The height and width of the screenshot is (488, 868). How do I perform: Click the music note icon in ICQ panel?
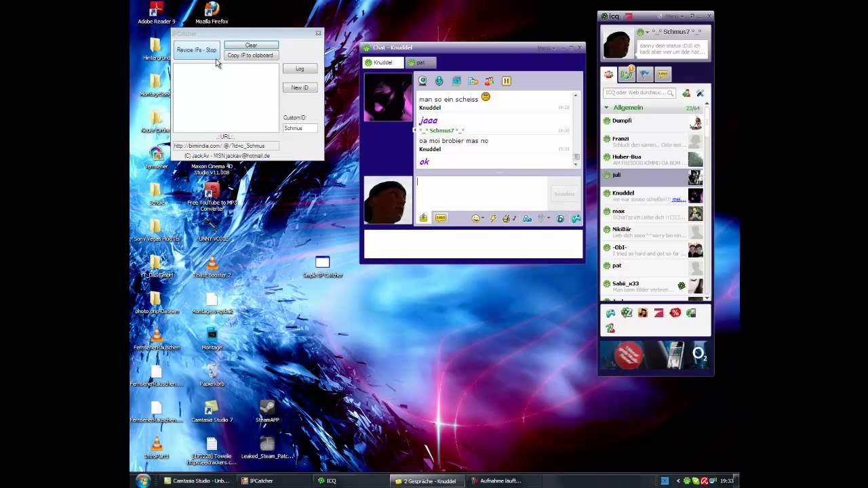(x=642, y=312)
